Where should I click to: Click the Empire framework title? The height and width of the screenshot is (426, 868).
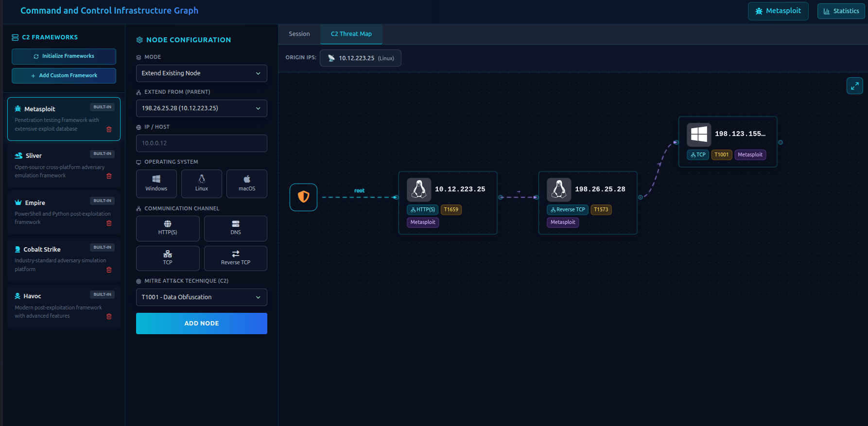35,203
